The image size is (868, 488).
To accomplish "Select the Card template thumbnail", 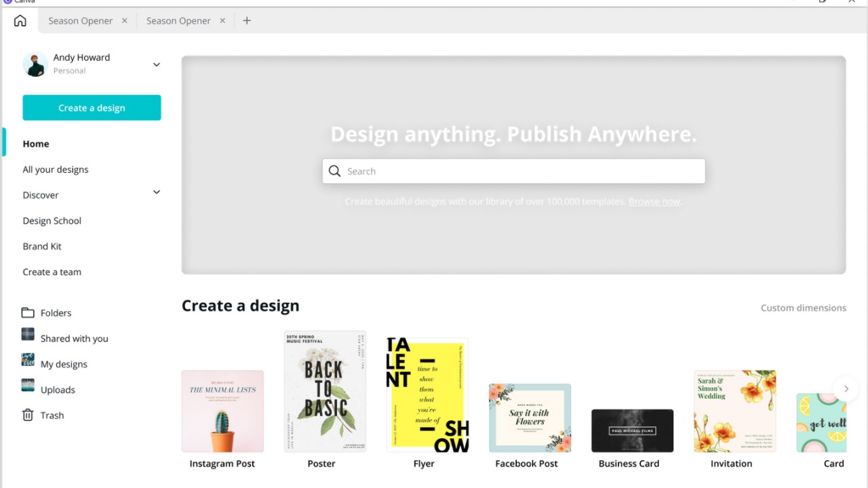I will (x=821, y=423).
